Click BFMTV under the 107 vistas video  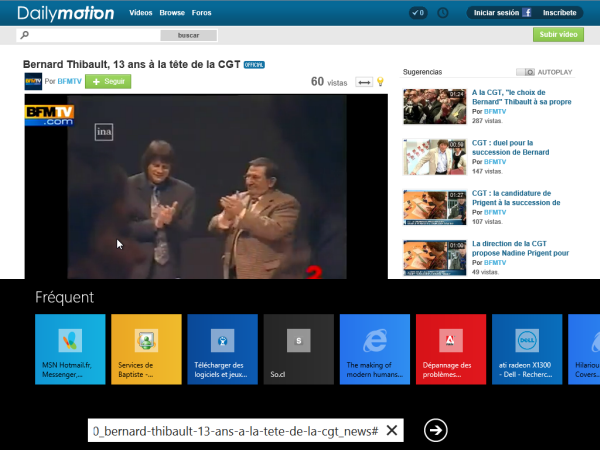tap(495, 212)
